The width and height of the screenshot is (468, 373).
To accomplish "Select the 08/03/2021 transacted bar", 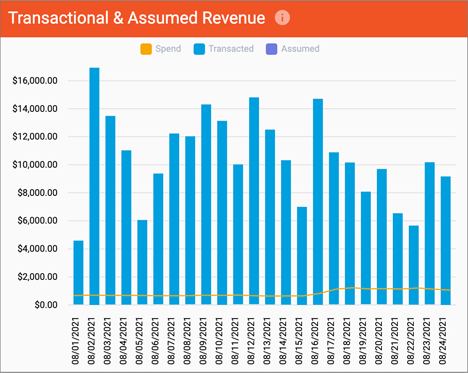I will [x=110, y=210].
